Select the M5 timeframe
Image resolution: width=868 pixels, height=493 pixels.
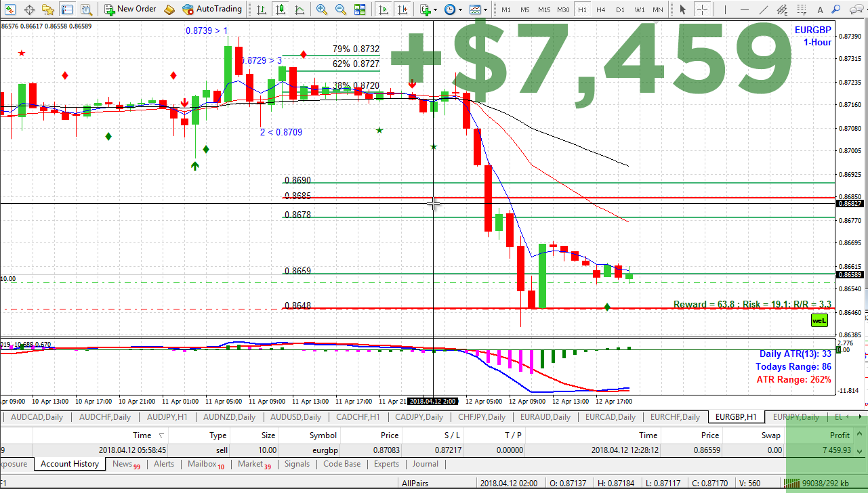(524, 9)
